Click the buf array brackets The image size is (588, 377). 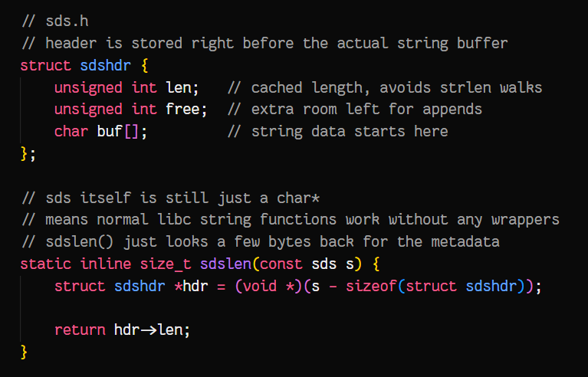(x=131, y=132)
